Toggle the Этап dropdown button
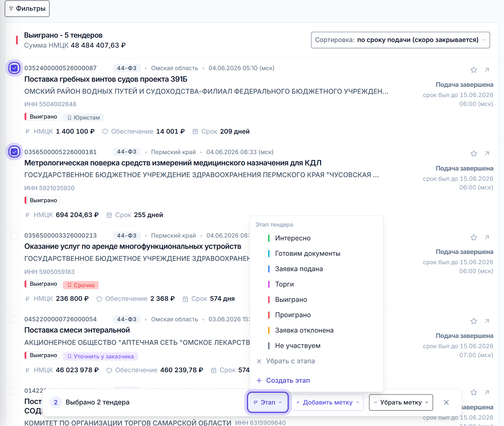The width and height of the screenshot is (504, 426). tap(268, 402)
